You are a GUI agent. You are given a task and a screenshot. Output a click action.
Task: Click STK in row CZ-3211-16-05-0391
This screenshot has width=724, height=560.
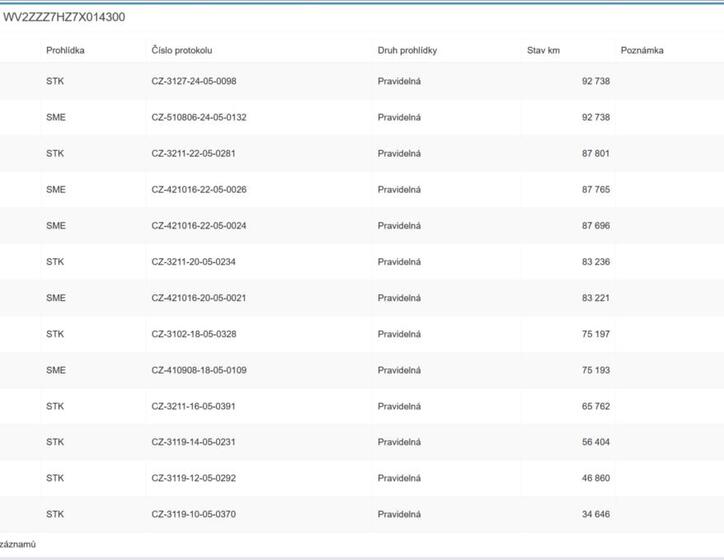point(55,406)
